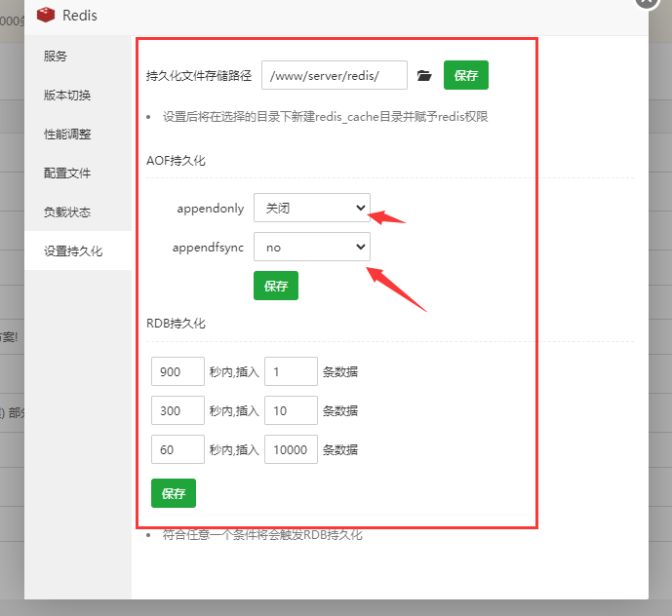Click the appendonly label
This screenshot has width=672, height=616.
pyautogui.click(x=211, y=209)
